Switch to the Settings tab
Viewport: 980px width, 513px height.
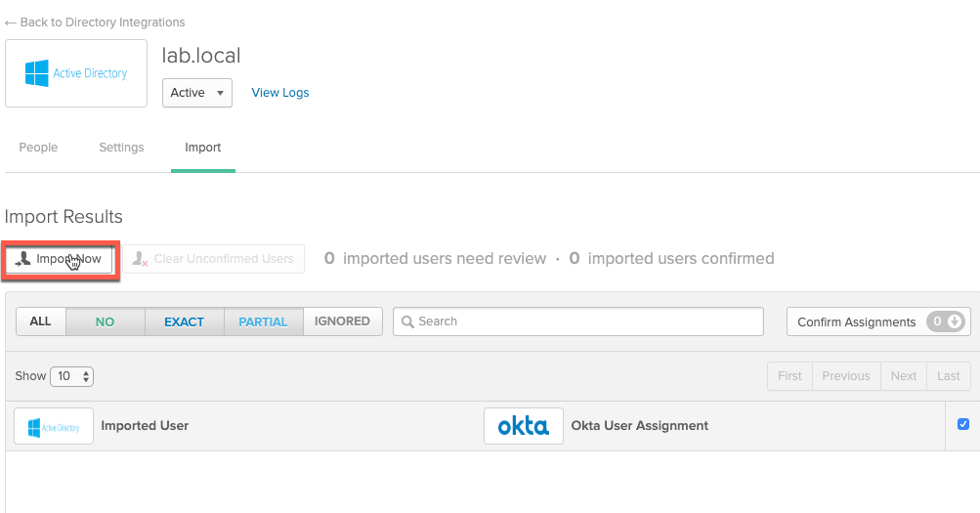[x=121, y=148]
